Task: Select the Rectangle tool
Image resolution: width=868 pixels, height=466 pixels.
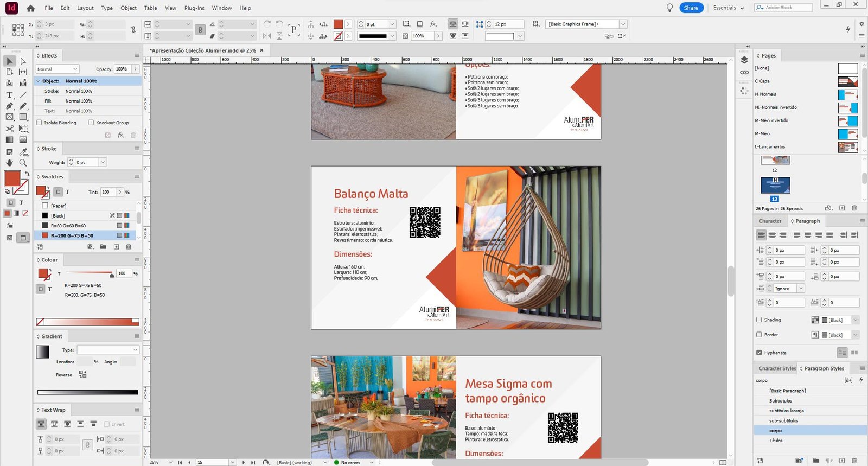Action: point(23,117)
